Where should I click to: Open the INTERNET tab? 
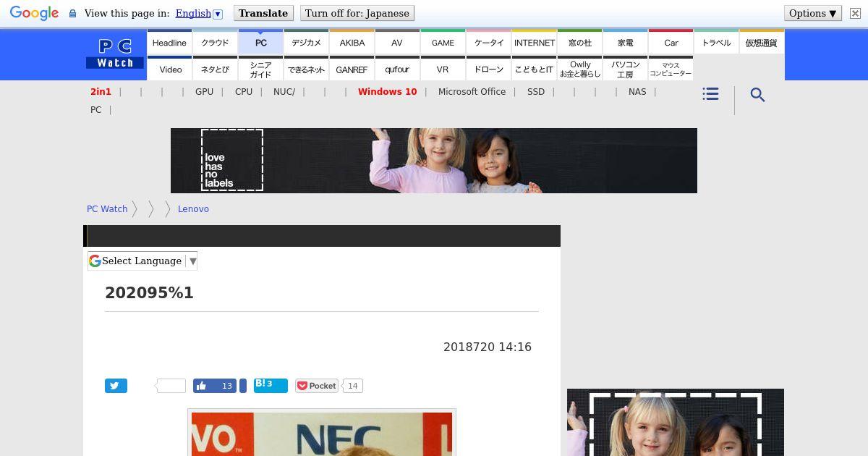[x=535, y=42]
